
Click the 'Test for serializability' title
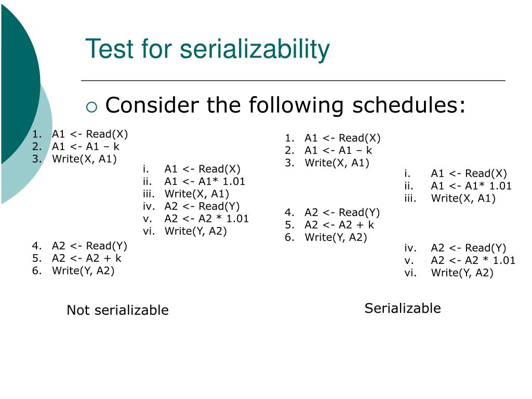pos(207,49)
